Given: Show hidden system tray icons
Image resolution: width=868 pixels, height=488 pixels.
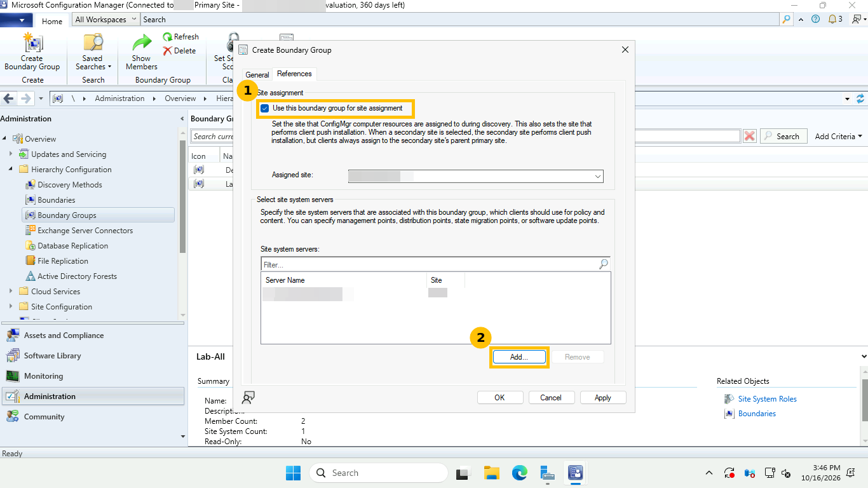Looking at the screenshot, I should coord(709,473).
